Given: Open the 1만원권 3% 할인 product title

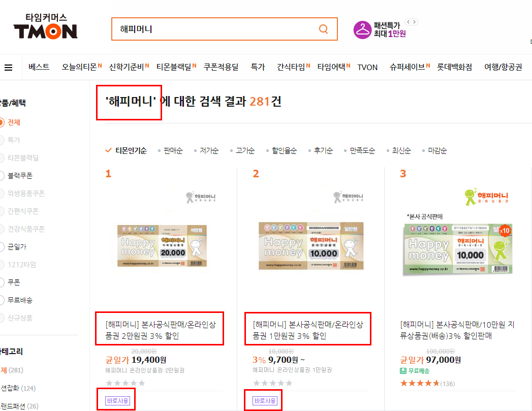Looking at the screenshot, I should [308, 330].
